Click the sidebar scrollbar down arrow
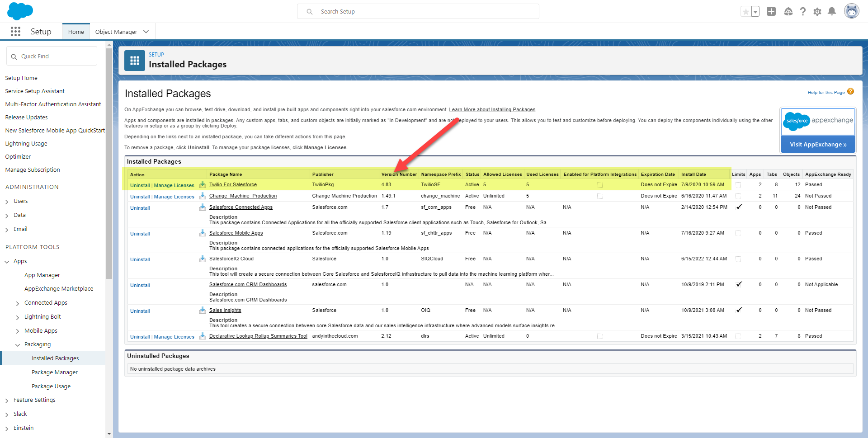868x438 pixels. [109, 434]
